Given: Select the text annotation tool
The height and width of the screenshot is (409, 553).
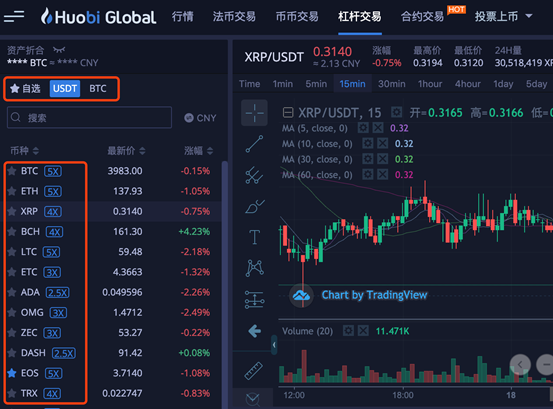Looking at the screenshot, I should coord(254,237).
